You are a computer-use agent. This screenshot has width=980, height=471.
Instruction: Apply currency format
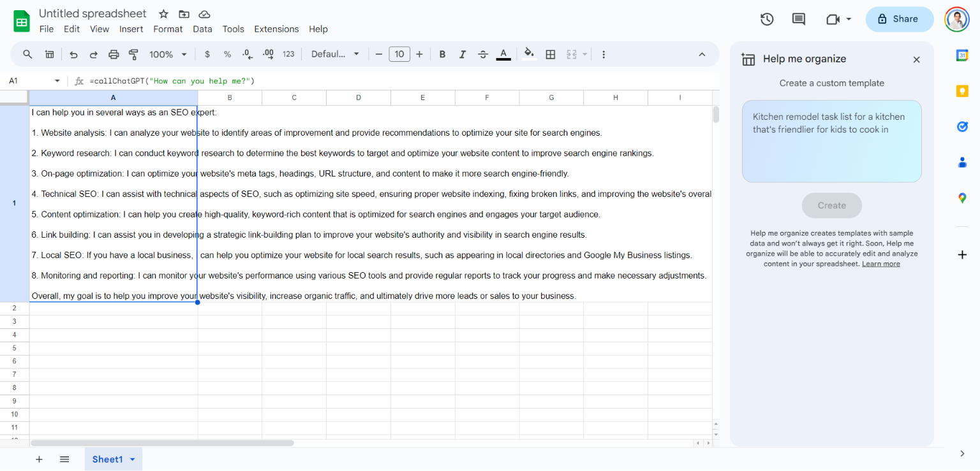click(x=207, y=54)
